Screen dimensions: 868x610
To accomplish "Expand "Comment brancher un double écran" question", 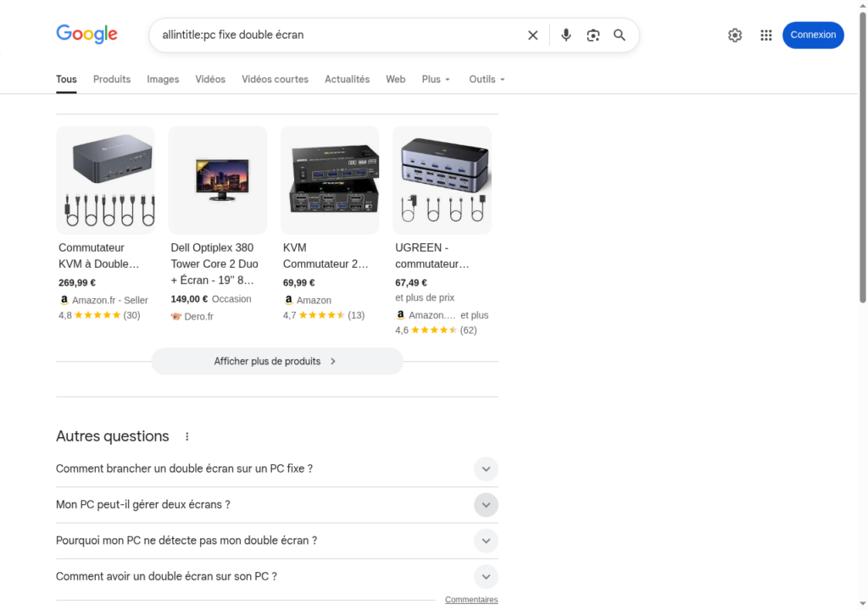I will tap(486, 469).
